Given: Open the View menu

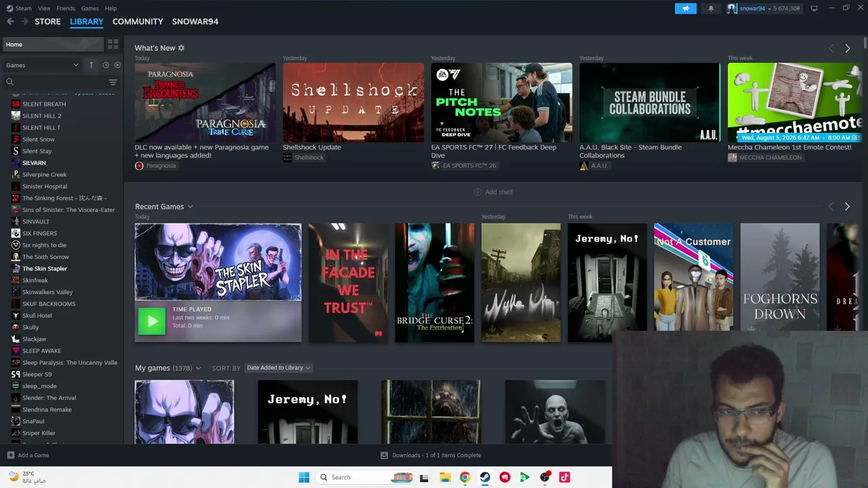Looking at the screenshot, I should (44, 8).
